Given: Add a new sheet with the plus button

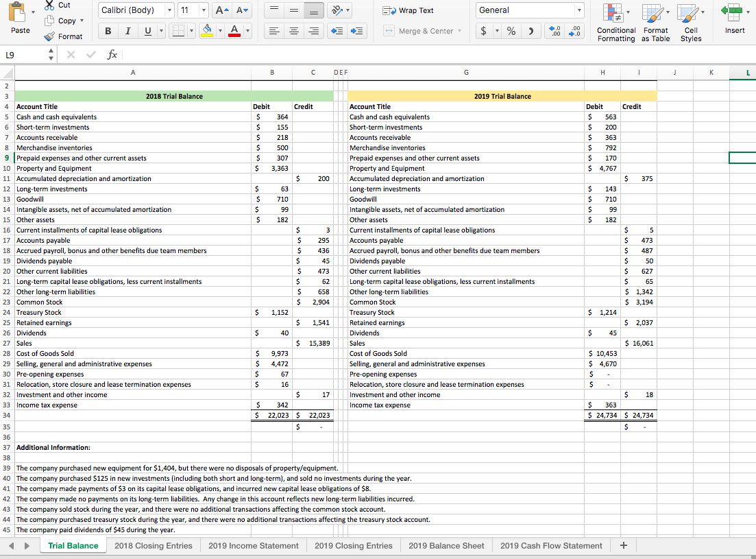Looking at the screenshot, I should tap(622, 545).
